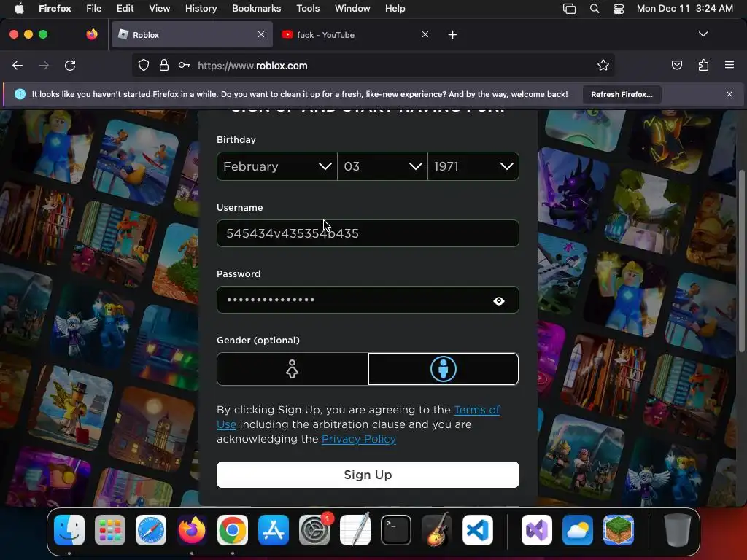
Task: Click the date and time in menu bar
Action: tap(684, 9)
